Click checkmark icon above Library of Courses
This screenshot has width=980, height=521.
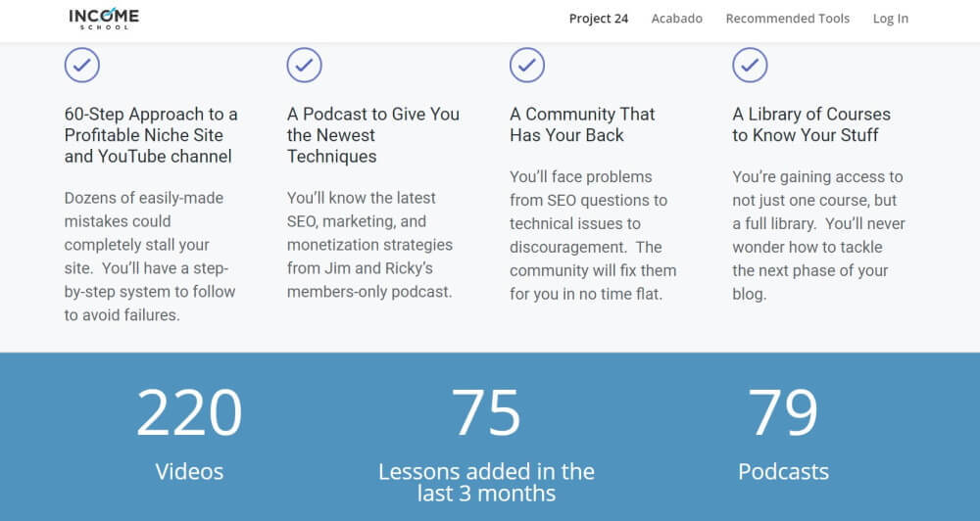(x=750, y=66)
